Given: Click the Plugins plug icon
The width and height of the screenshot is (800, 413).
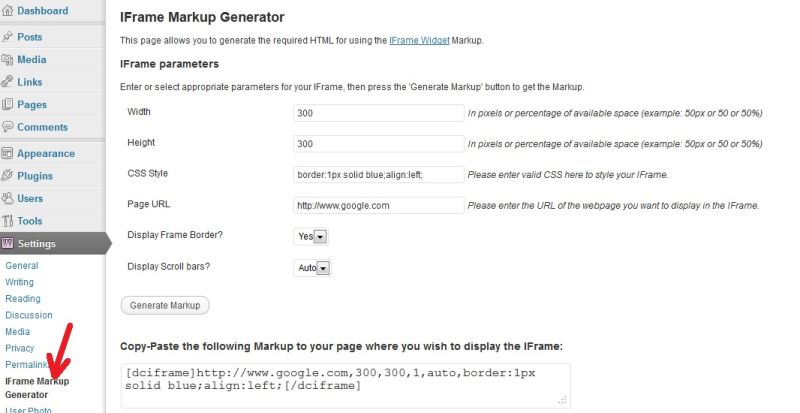Looking at the screenshot, I should click(8, 176).
